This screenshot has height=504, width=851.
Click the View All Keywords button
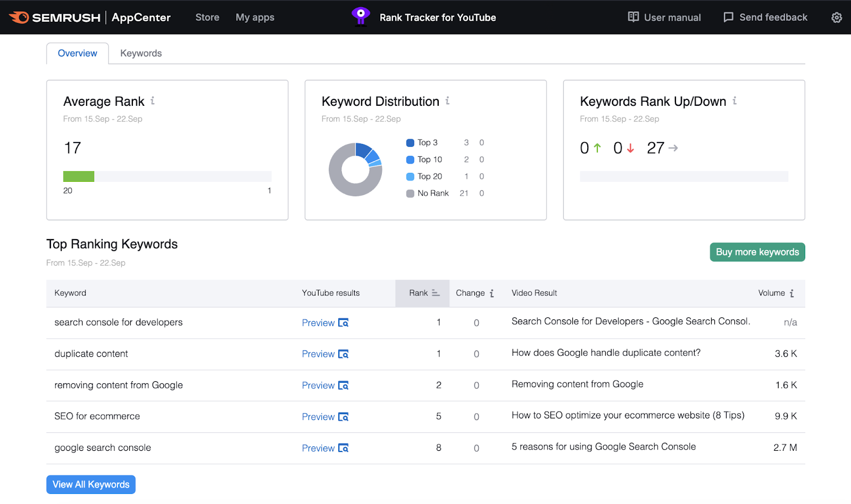(90, 484)
